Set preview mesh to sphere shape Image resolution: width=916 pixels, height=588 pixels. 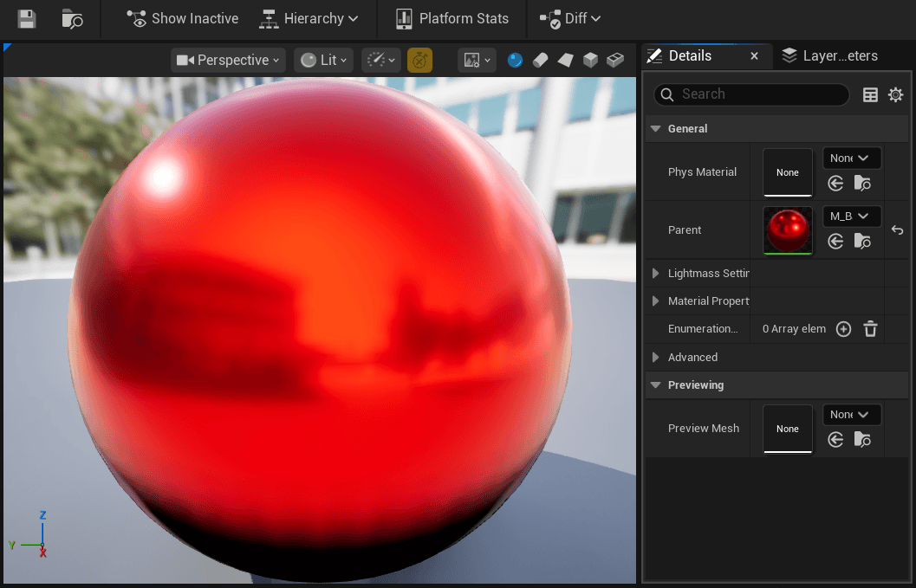pyautogui.click(x=516, y=61)
